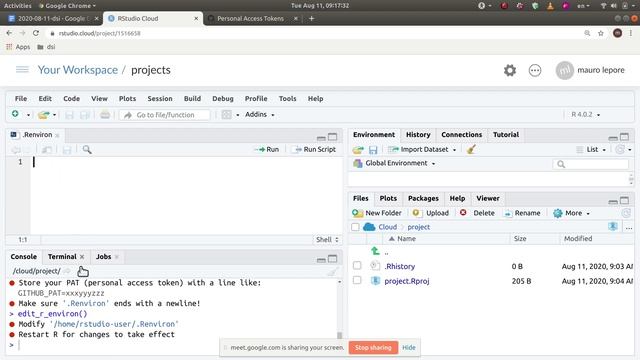Open the List view dropdown

click(x=591, y=149)
